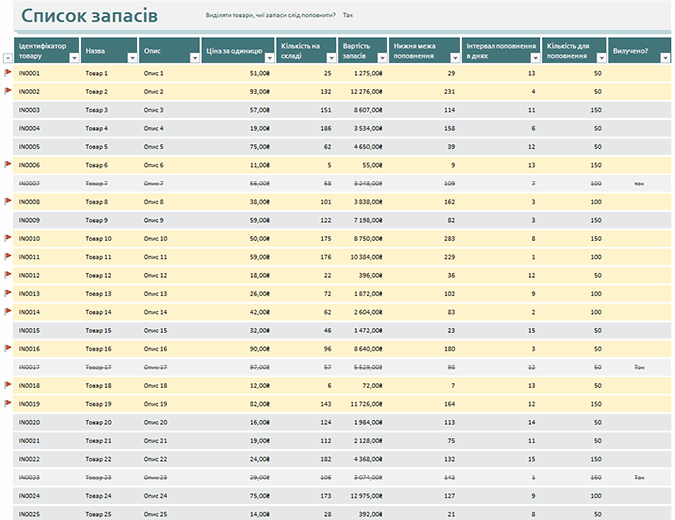675x520 pixels.
Task: Open the 'Вилучено?' column filter dropdown
Action: 665,58
